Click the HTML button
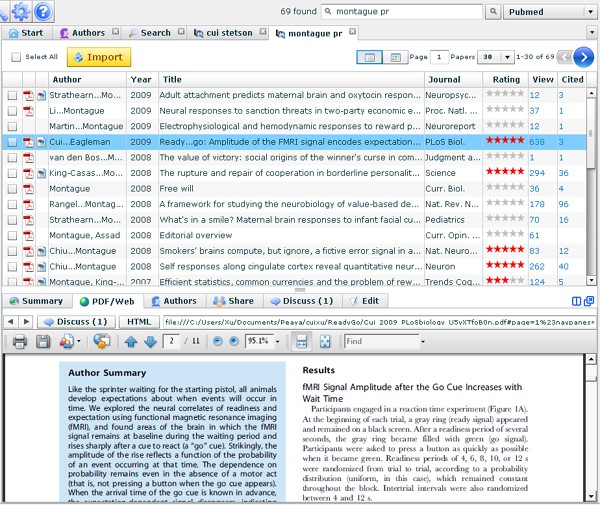Viewport: 600px width, 505px height. coord(139,322)
